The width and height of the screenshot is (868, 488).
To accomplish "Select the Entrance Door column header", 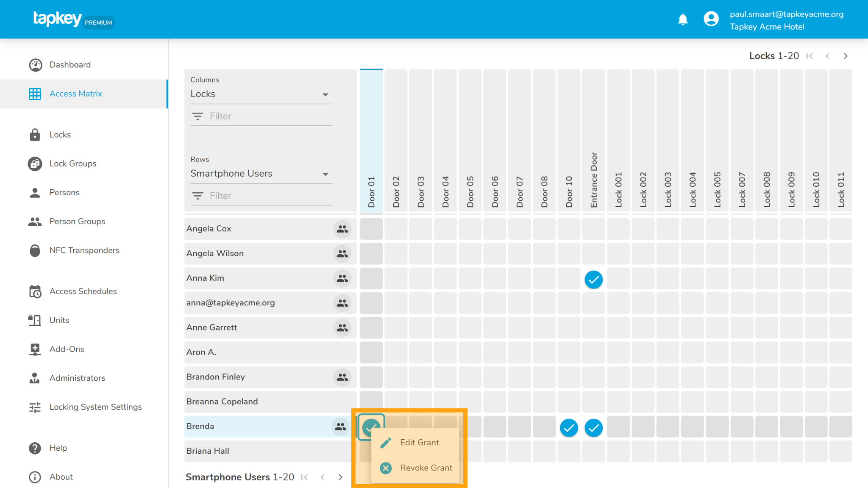I will pos(593,141).
